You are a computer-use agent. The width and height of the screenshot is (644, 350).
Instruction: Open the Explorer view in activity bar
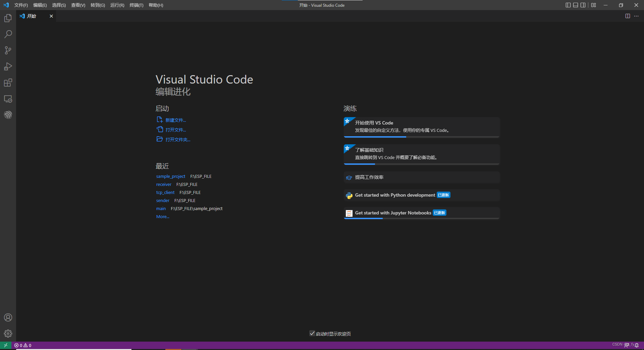click(x=8, y=18)
